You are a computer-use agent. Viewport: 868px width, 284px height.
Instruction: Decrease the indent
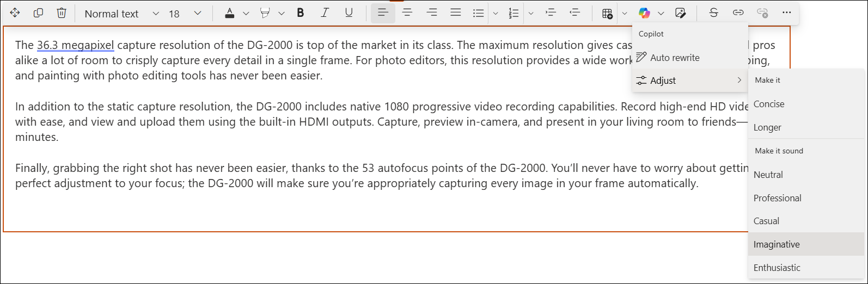point(574,13)
